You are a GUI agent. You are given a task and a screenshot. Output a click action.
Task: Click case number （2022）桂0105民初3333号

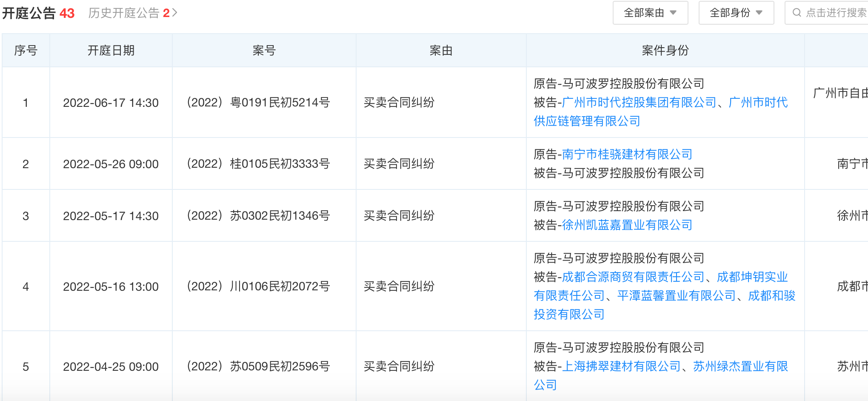point(259,164)
